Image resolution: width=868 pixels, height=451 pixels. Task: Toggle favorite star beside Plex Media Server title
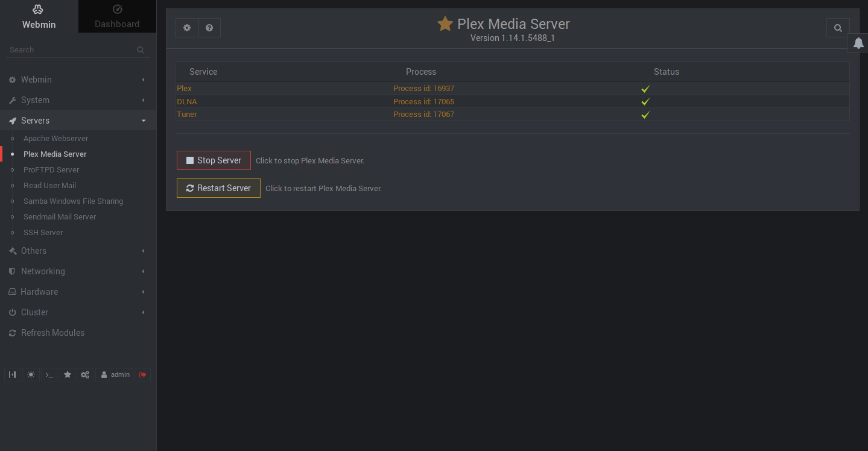point(445,24)
